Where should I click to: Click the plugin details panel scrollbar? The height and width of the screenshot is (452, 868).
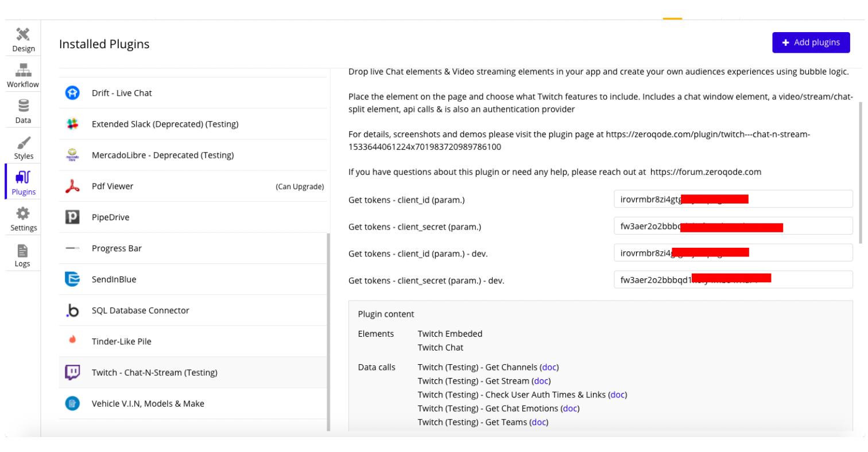click(860, 172)
